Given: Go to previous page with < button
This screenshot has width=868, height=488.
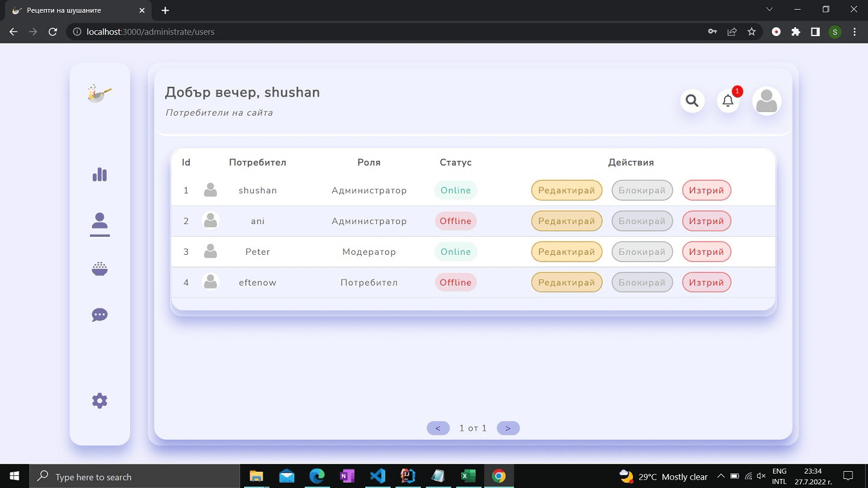Looking at the screenshot, I should (x=438, y=428).
